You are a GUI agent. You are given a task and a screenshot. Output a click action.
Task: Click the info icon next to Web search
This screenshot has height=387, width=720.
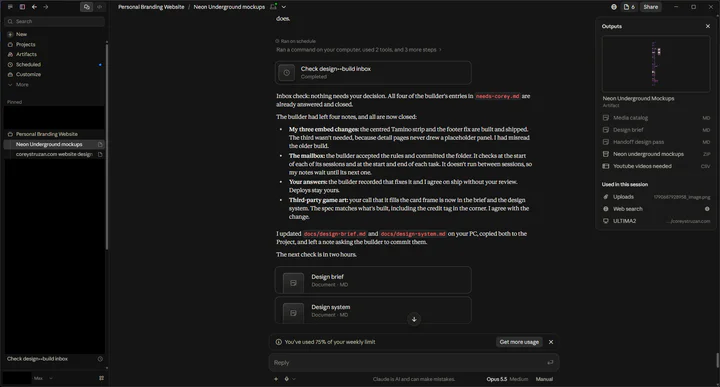click(x=707, y=209)
